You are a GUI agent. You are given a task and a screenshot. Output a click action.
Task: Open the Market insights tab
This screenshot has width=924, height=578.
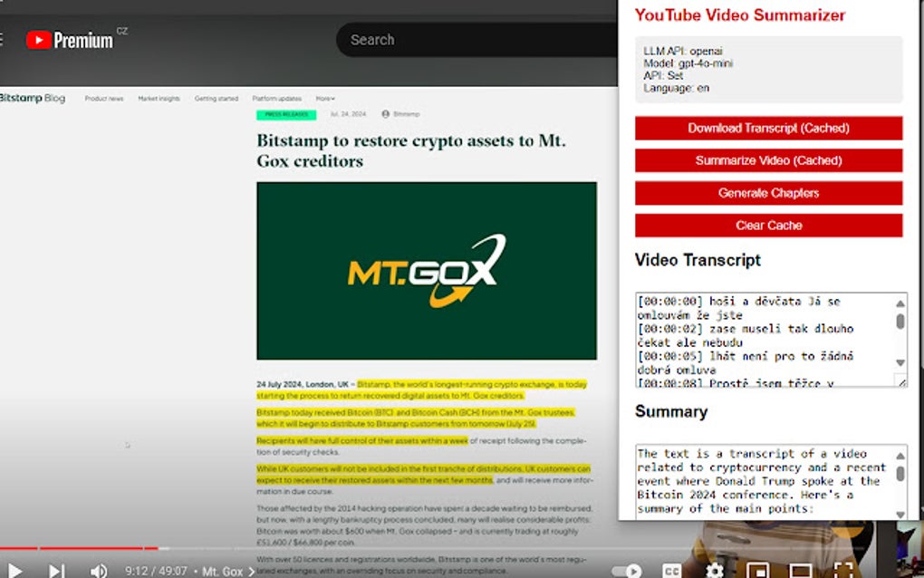[159, 98]
